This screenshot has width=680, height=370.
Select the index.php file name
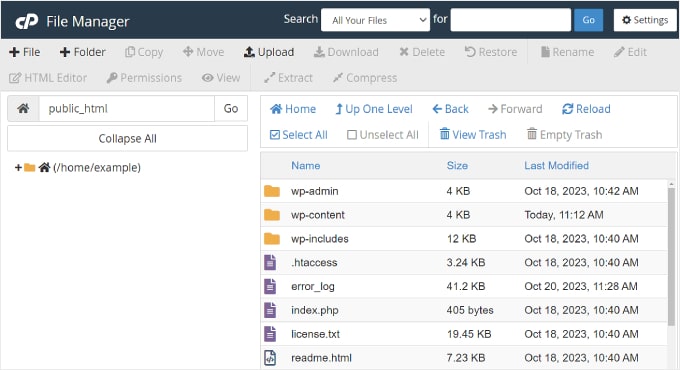tap(314, 310)
